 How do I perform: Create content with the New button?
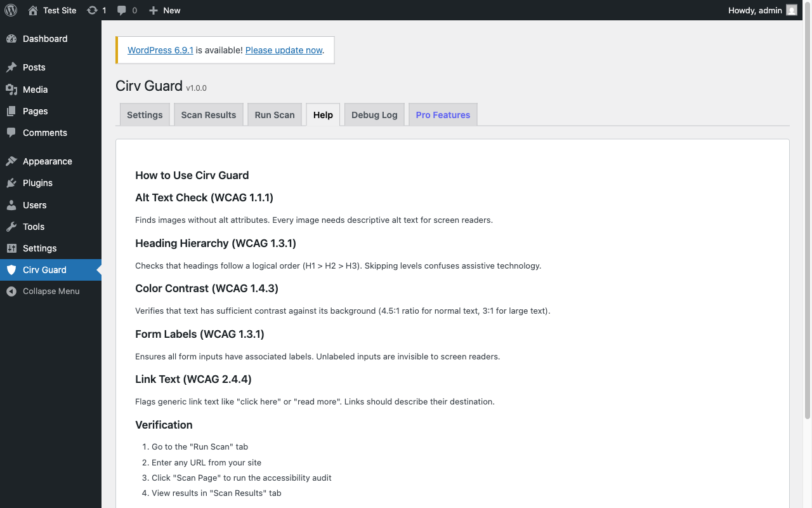click(164, 10)
